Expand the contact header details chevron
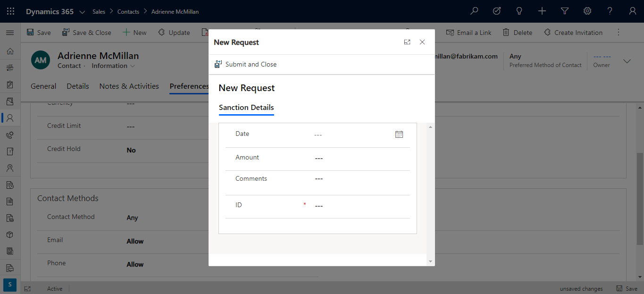Image resolution: width=644 pixels, height=294 pixels. click(x=627, y=61)
